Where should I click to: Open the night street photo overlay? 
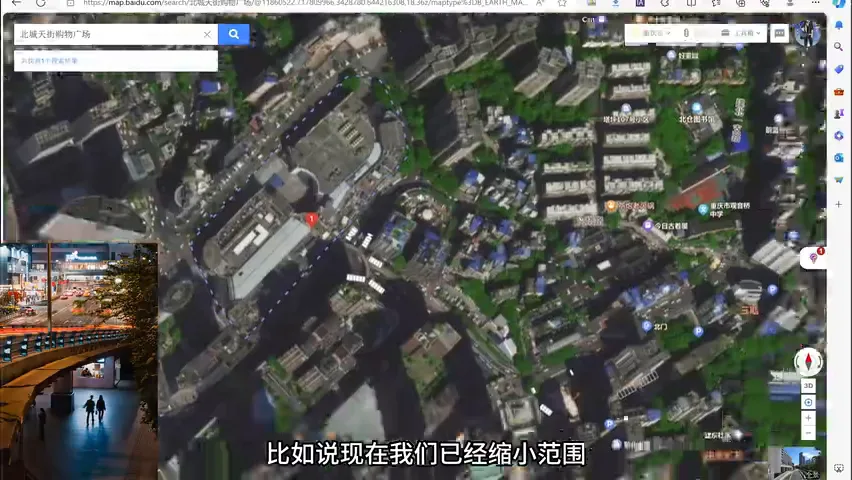79,361
